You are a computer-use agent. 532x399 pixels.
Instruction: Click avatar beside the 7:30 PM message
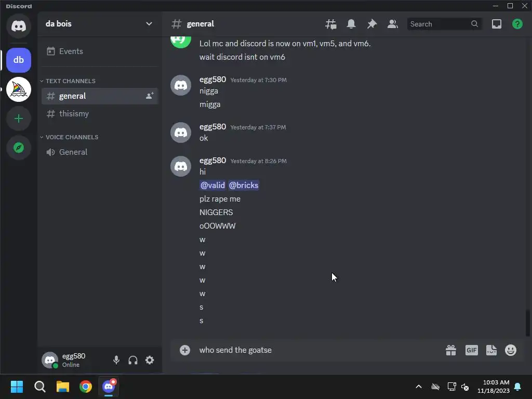(181, 85)
